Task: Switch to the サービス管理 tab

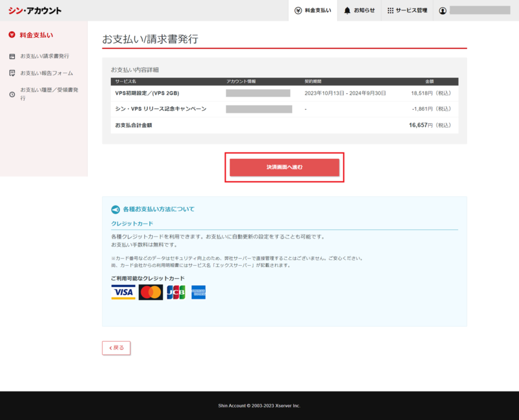Action: pyautogui.click(x=407, y=10)
